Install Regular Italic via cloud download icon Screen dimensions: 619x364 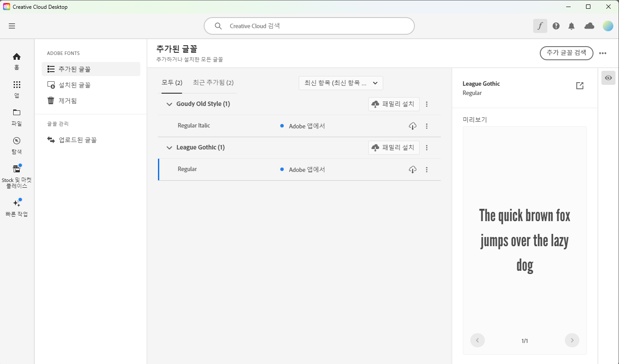point(413,126)
